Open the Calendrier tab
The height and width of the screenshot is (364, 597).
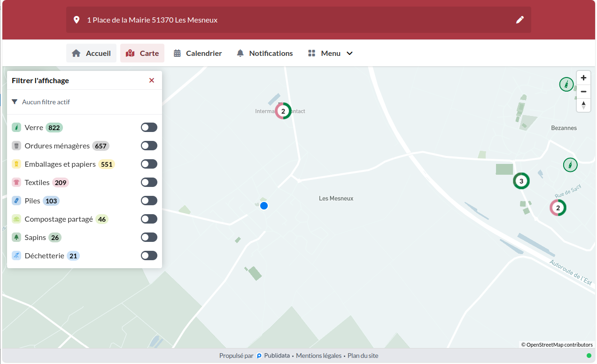click(x=198, y=53)
